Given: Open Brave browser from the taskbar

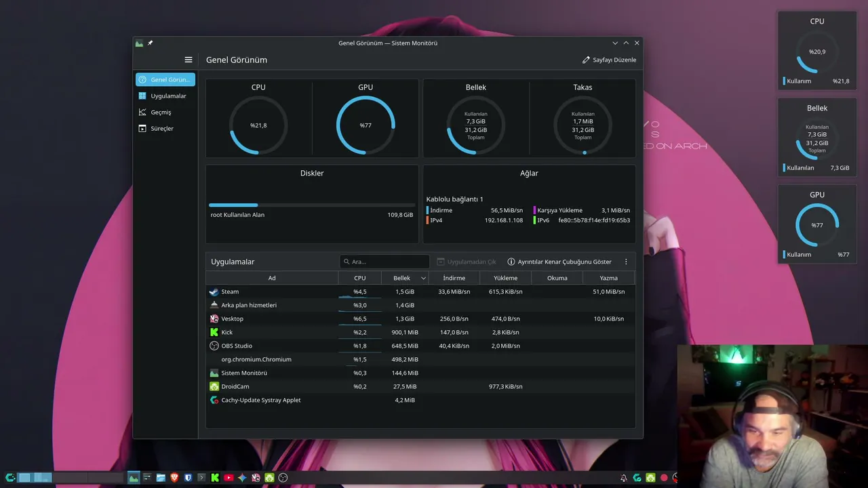Looking at the screenshot, I should point(174,478).
